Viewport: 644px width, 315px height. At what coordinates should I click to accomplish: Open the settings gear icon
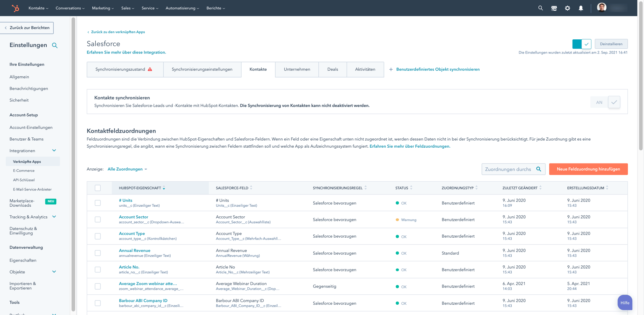click(x=567, y=8)
